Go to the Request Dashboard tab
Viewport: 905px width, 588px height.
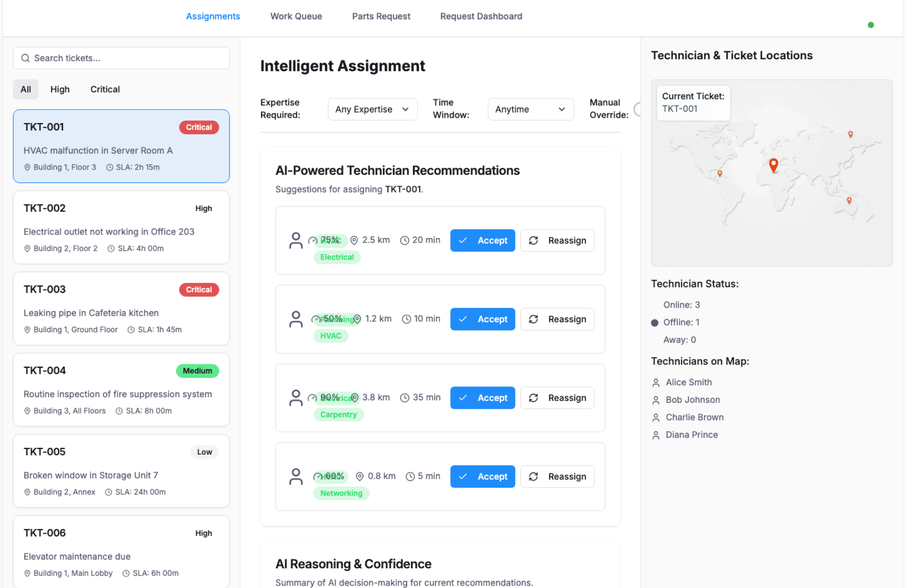coord(481,16)
